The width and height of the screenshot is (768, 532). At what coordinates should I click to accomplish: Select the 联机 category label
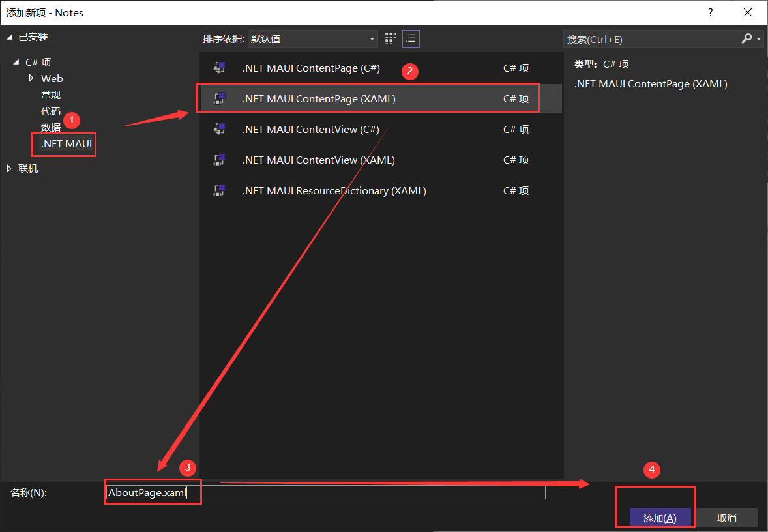pos(28,168)
